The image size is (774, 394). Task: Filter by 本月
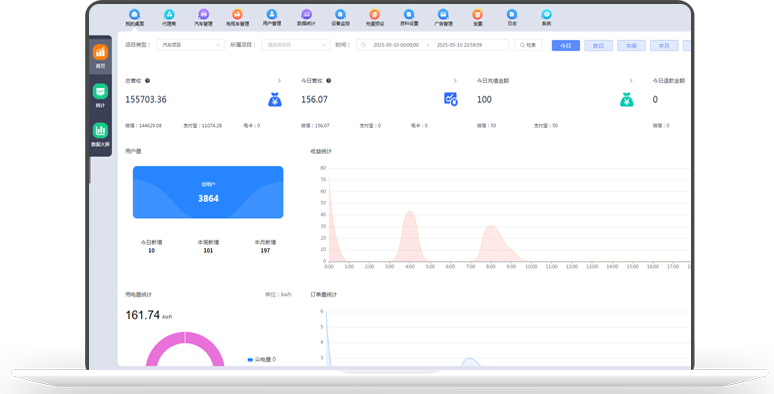(x=664, y=45)
